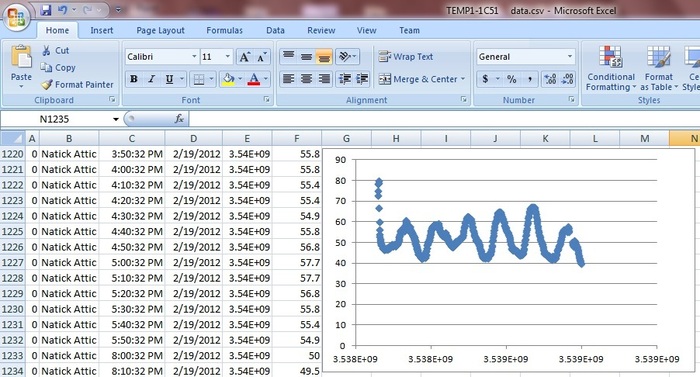
Task: Open the Formulas ribbon tab
Action: tap(225, 30)
